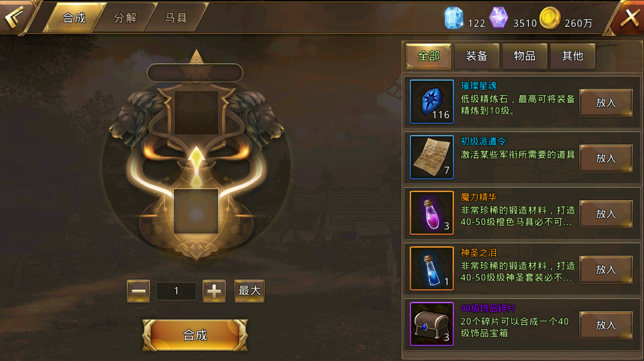
Task: Click the 合成 synthesize button
Action: click(195, 335)
